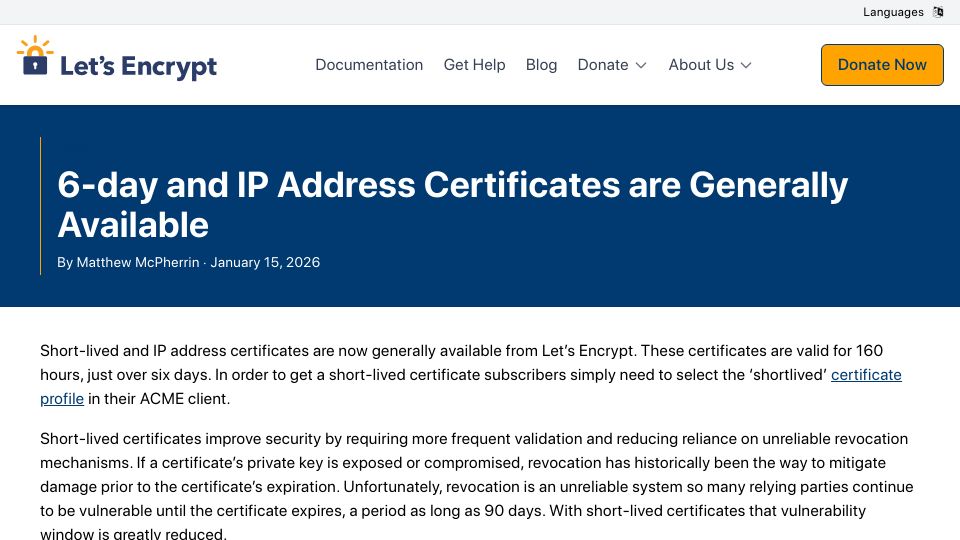
Task: Expand the About Us dropdown chevron
Action: (x=746, y=66)
